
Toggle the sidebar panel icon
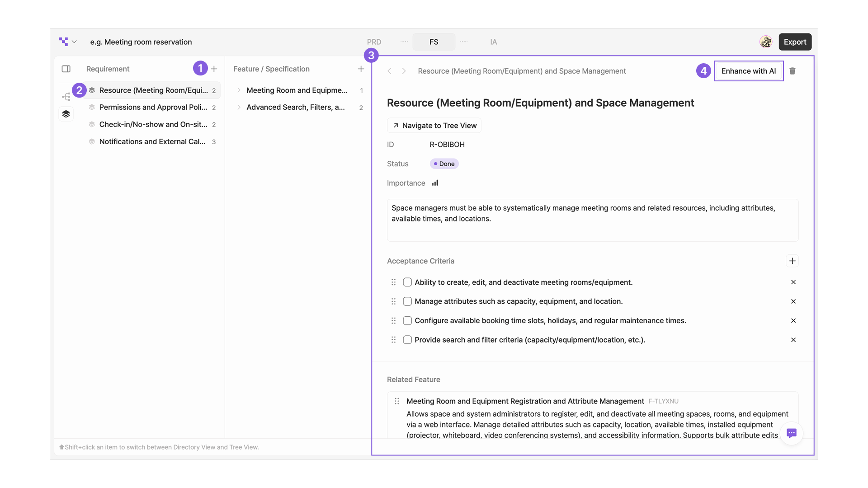66,69
